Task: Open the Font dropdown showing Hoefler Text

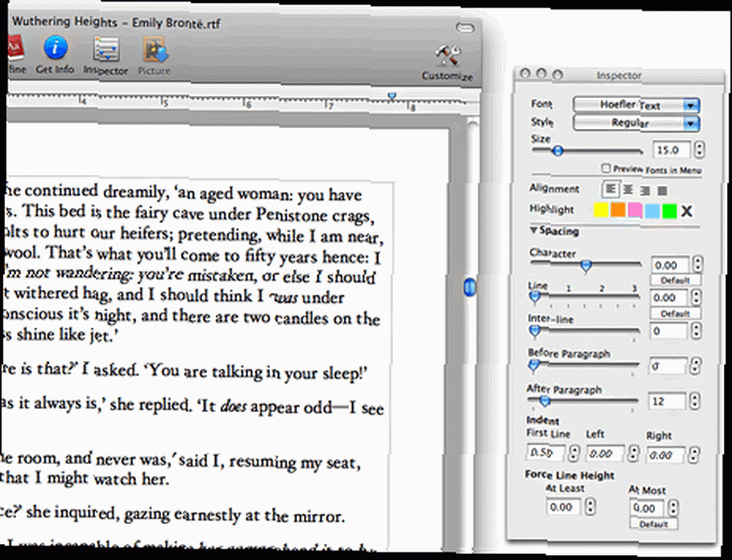Action: click(x=636, y=105)
